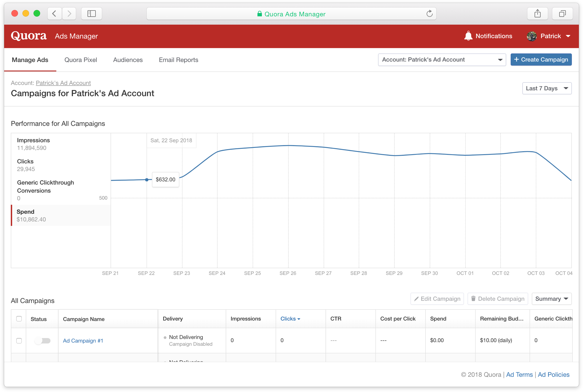This screenshot has width=583, height=392.
Task: Reload the page with the refresh icon
Action: tap(429, 14)
